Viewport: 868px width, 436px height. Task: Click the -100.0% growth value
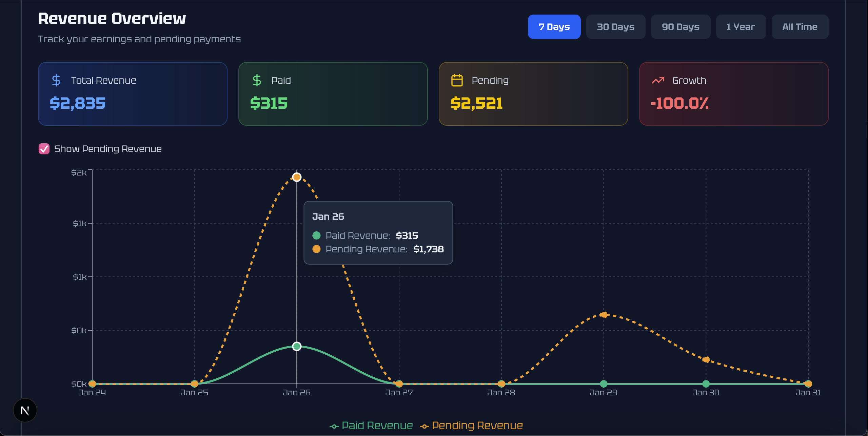click(679, 103)
